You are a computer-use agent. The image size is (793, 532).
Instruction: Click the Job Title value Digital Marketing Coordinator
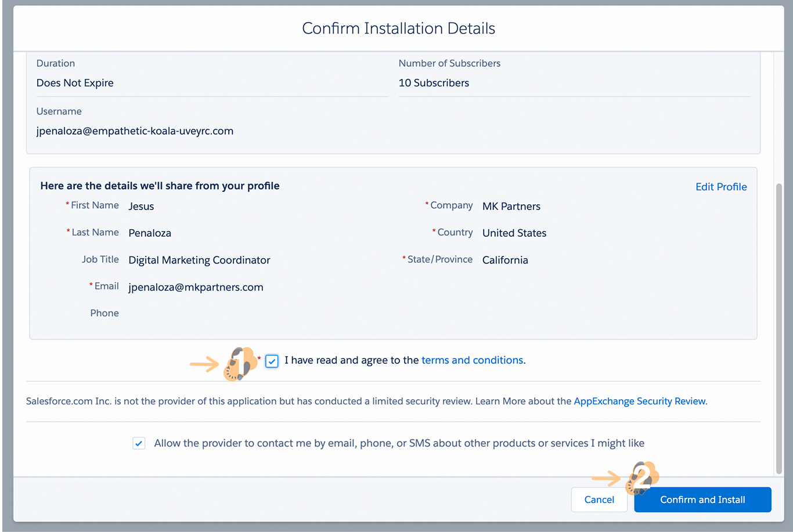199,260
